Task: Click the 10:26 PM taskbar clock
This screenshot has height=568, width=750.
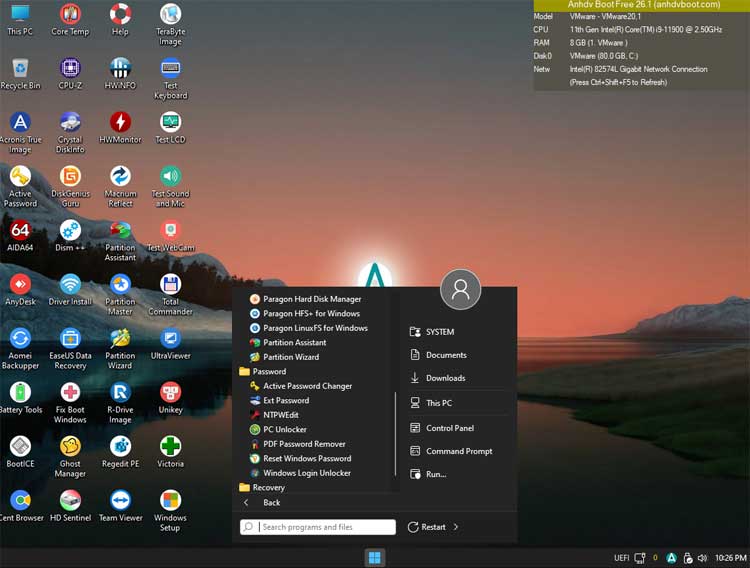Action: point(730,558)
